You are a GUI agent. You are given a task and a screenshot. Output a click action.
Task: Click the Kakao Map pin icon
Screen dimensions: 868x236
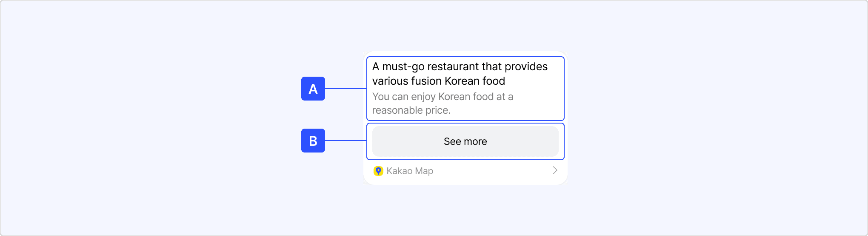click(x=378, y=171)
